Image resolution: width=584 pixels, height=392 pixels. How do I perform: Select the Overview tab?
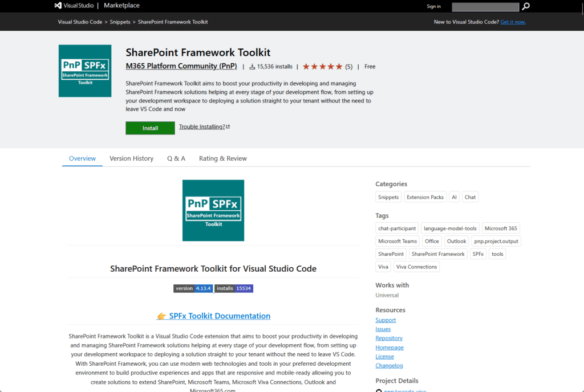tap(82, 158)
